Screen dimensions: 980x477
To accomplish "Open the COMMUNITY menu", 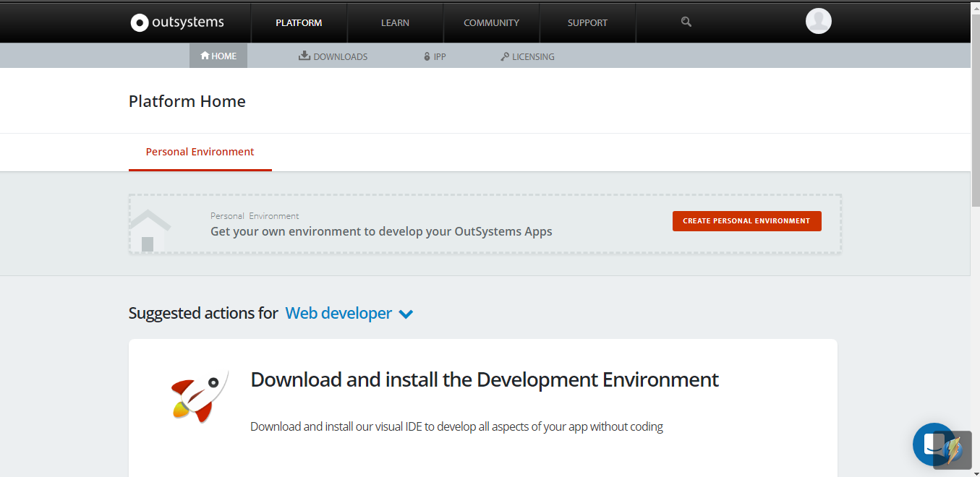I will tap(491, 22).
